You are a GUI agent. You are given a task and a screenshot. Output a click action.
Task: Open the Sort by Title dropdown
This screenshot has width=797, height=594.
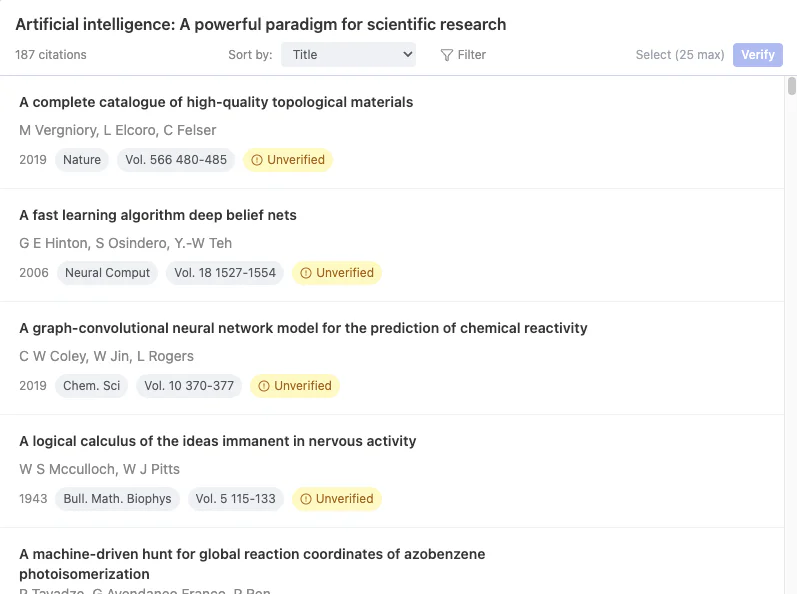(x=348, y=55)
